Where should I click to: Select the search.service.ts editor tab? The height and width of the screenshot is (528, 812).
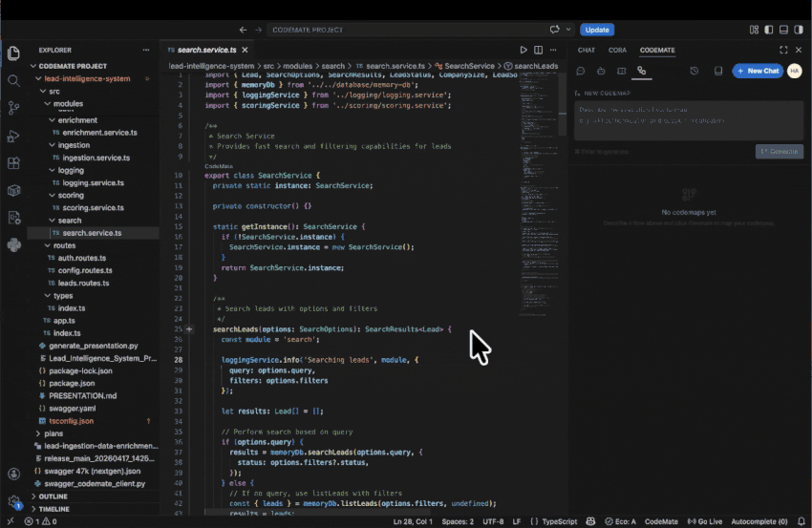[206, 50]
